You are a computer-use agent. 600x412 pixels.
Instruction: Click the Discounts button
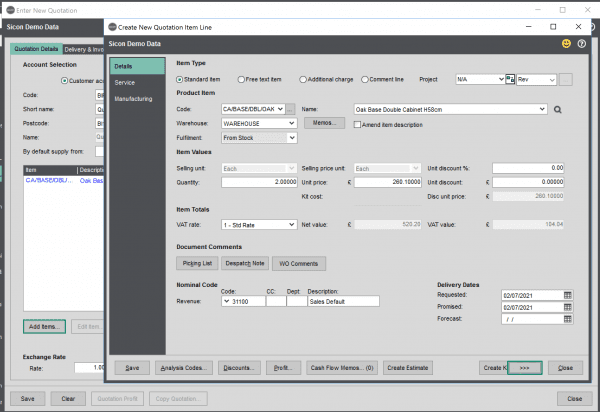239,368
